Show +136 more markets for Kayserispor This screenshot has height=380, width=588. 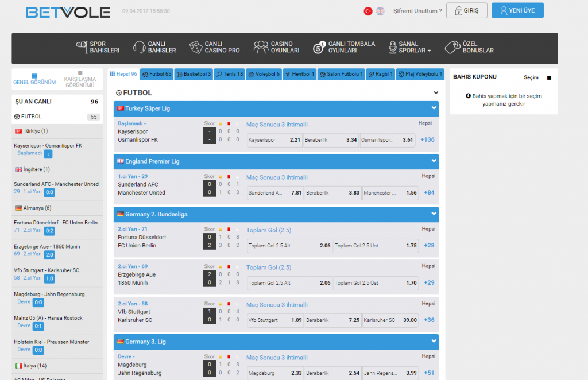427,140
